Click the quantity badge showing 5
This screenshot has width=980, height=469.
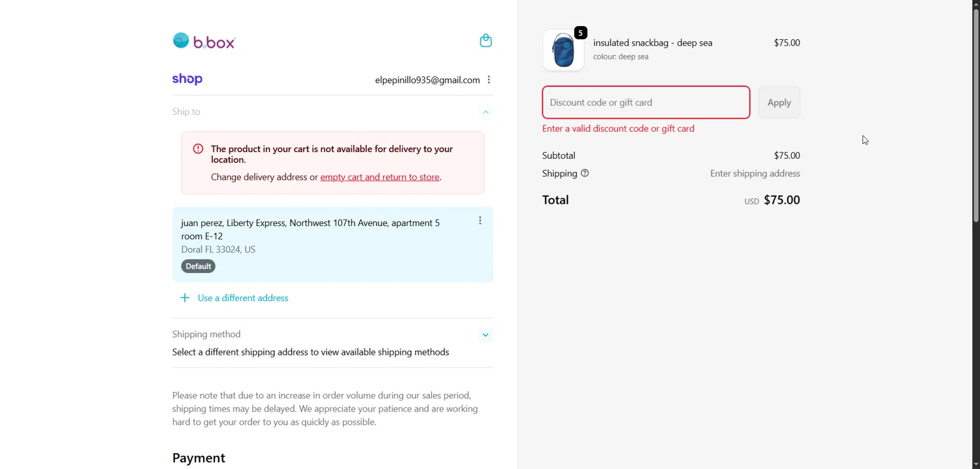click(x=581, y=33)
